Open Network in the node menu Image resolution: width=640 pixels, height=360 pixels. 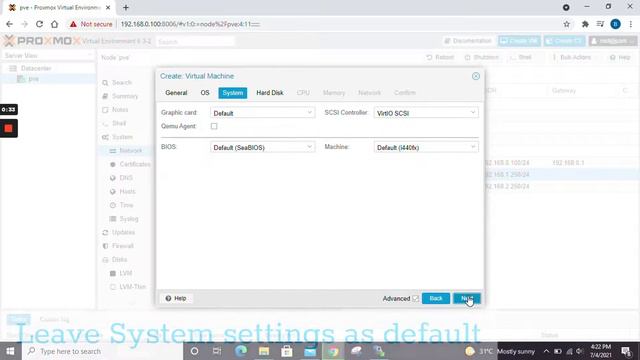coord(131,151)
